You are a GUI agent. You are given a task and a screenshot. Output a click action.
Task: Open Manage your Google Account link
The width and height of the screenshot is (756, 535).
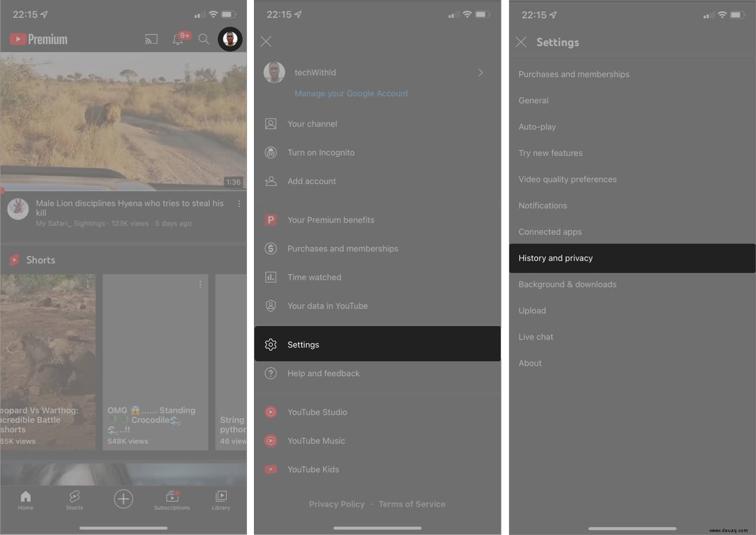(351, 93)
